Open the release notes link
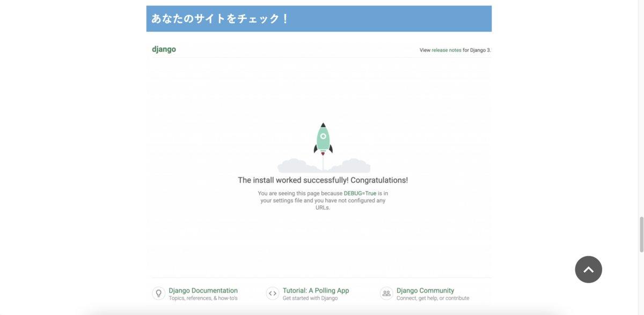 [x=446, y=49]
